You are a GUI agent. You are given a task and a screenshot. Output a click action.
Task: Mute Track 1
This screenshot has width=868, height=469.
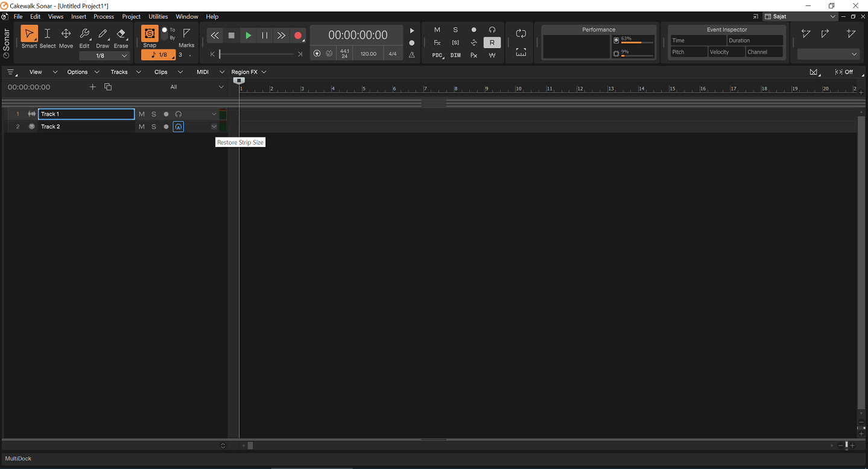click(x=142, y=114)
